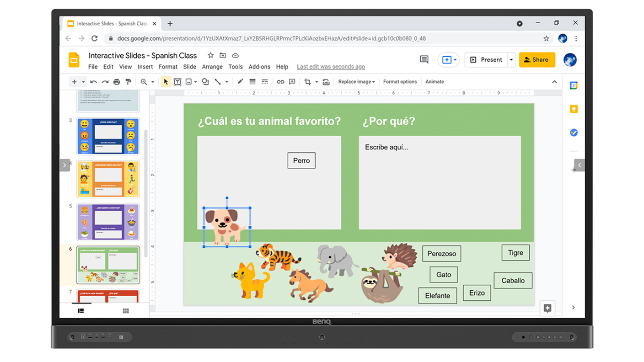Select the Line tool
This screenshot has width=644, height=362.
click(219, 81)
